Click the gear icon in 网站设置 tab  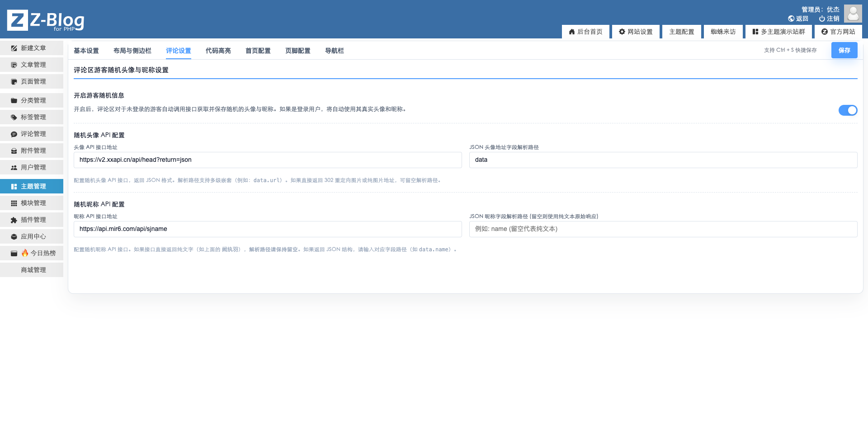[622, 32]
